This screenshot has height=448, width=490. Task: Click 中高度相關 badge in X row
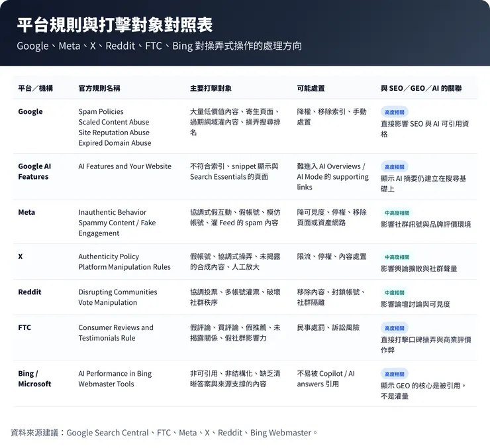click(397, 257)
